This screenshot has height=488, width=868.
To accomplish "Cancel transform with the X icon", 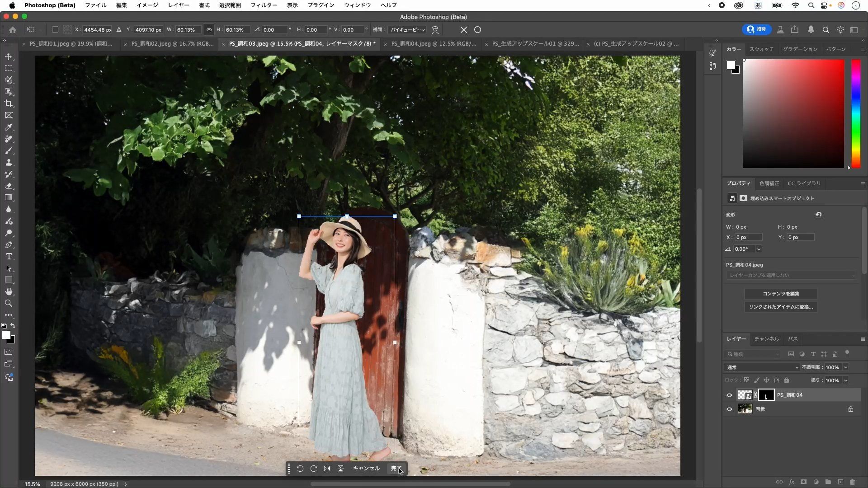I will [463, 30].
